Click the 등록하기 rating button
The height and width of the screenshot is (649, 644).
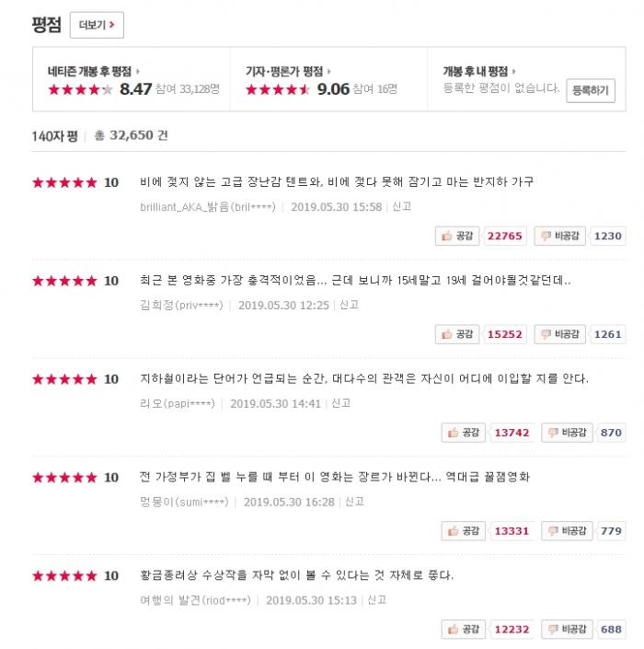(590, 90)
